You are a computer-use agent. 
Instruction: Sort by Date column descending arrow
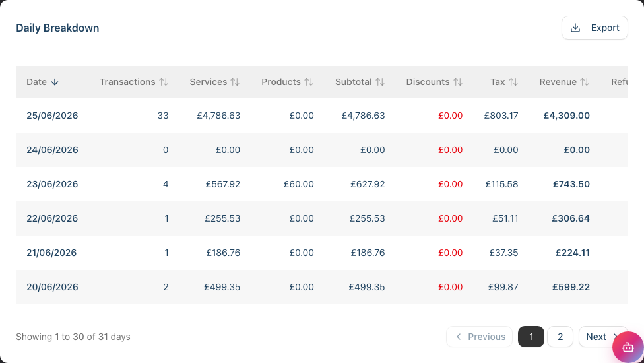pyautogui.click(x=55, y=82)
